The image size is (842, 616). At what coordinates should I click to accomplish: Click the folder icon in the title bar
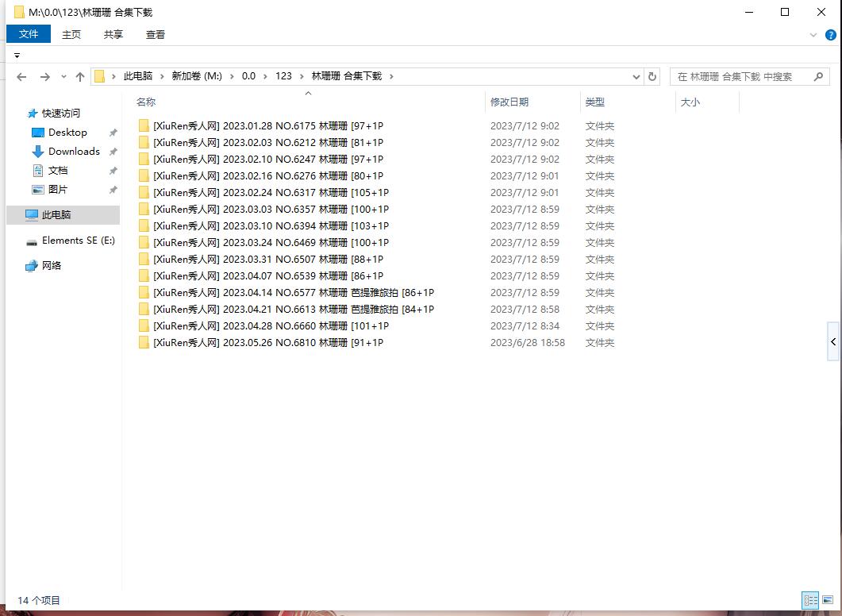pos(19,12)
